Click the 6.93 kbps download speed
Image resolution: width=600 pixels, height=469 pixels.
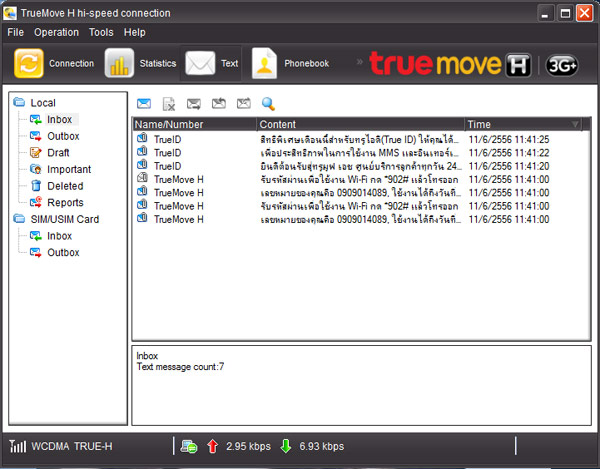pos(321,446)
